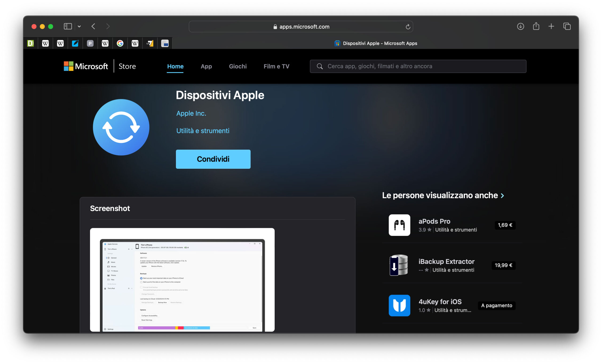Click the Safari sidebar toggle icon
Image resolution: width=602 pixels, height=364 pixels.
[68, 26]
